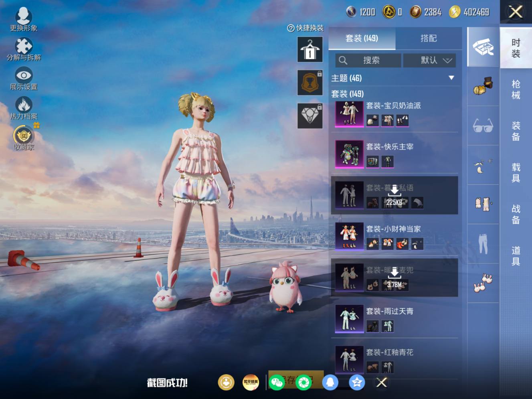Viewport: 532px width, 399px height.
Task: Open the 载具 category tab
Action: [516, 172]
